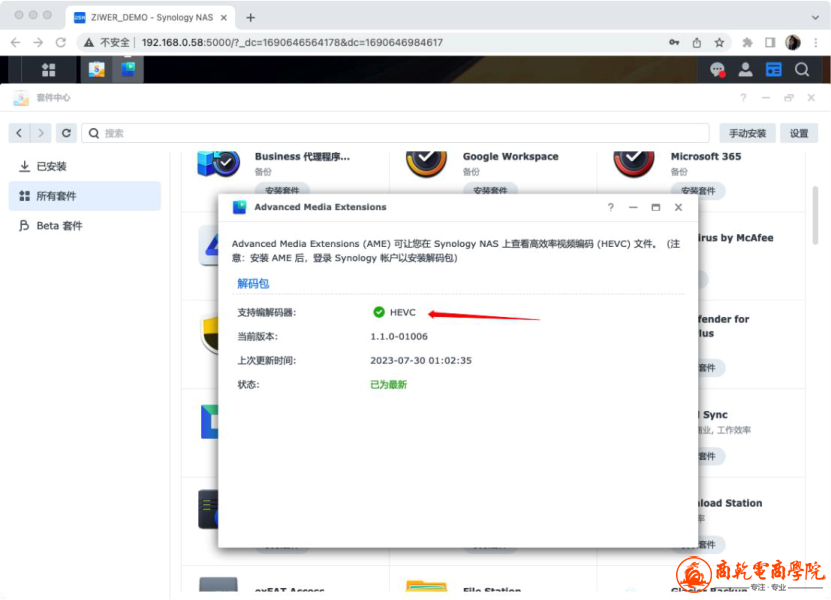Click the HEVC codec status entry

point(394,312)
